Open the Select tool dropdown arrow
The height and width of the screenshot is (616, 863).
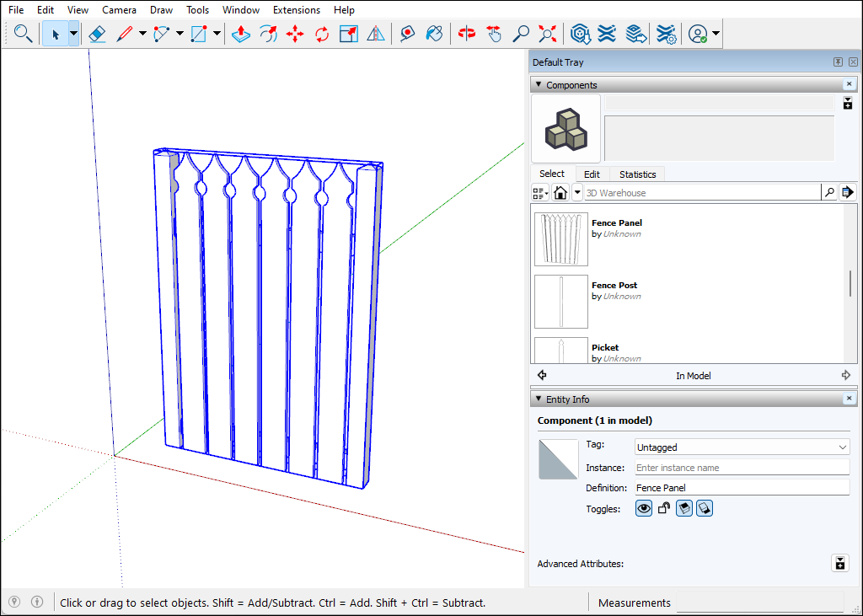[72, 34]
